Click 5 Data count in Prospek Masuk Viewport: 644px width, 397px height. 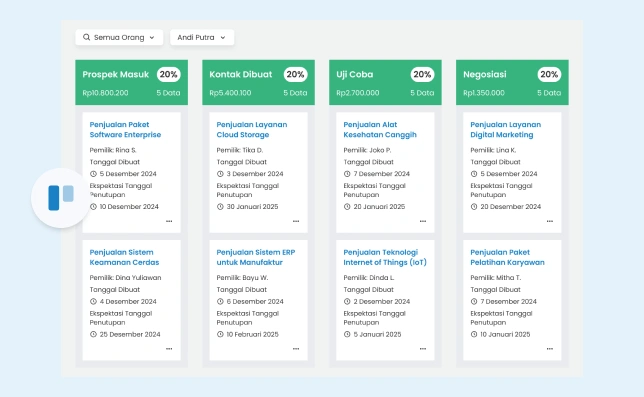[168, 93]
